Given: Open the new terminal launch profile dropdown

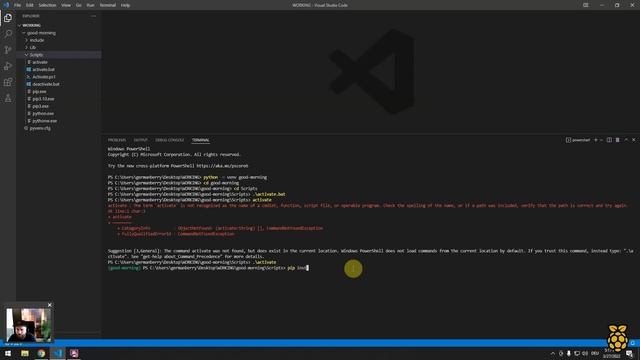Looking at the screenshot, I should [601, 140].
